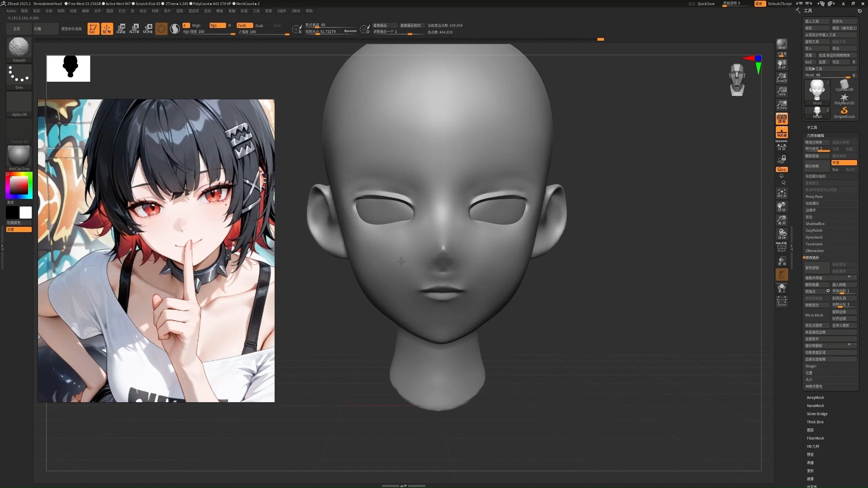Open the Alpha menu
The width and height of the screenshot is (868, 488).
pyautogui.click(x=11, y=11)
